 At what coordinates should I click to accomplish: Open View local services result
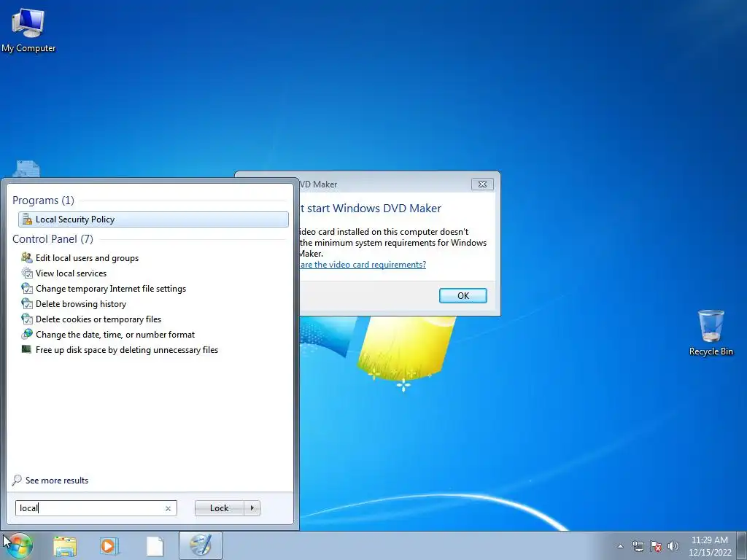point(71,273)
